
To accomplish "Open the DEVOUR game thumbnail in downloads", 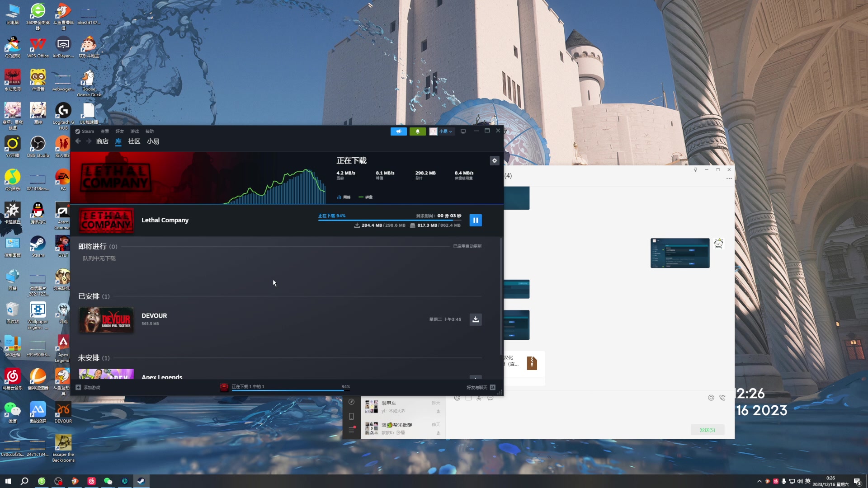I will (106, 320).
